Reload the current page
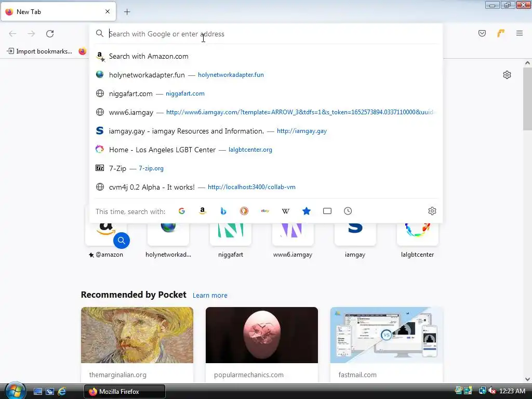Viewport: 532px width, 399px height. (x=50, y=34)
